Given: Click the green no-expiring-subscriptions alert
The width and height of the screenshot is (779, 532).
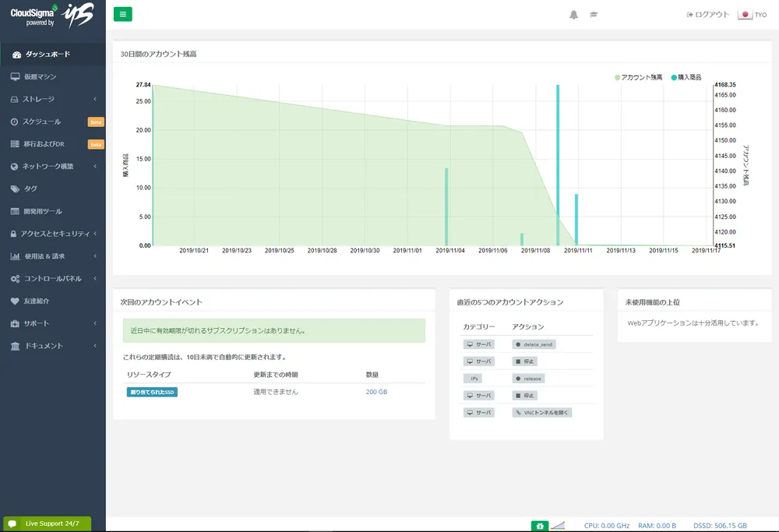Looking at the screenshot, I should coord(273,330).
